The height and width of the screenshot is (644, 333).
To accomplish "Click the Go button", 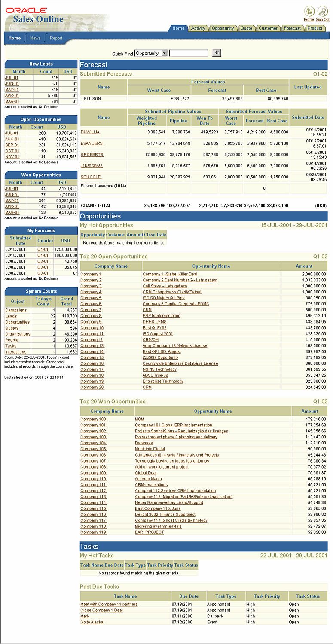I will click(217, 53).
